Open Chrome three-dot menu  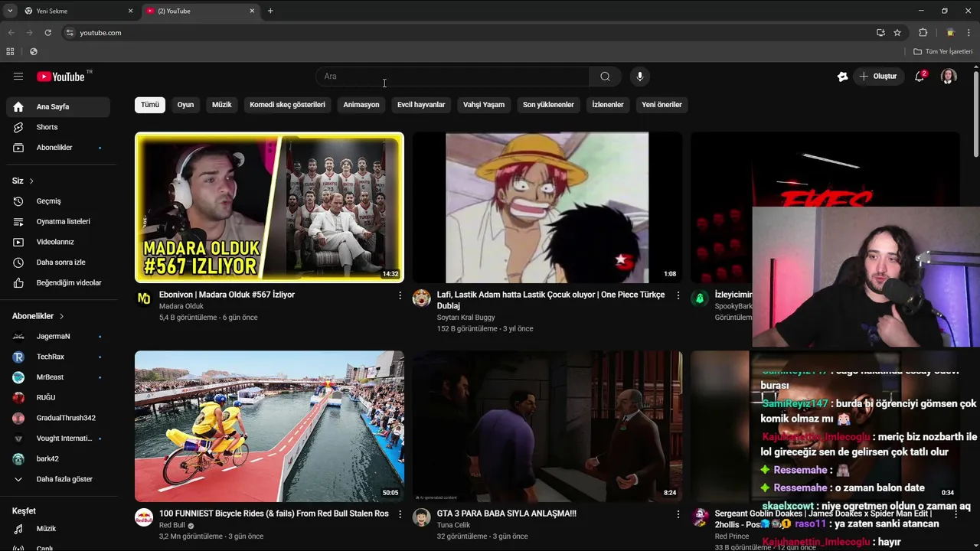pos(969,33)
